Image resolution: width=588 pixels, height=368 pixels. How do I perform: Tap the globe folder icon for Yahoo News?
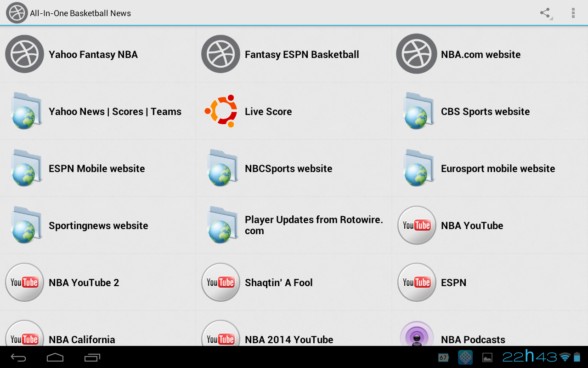pos(27,111)
